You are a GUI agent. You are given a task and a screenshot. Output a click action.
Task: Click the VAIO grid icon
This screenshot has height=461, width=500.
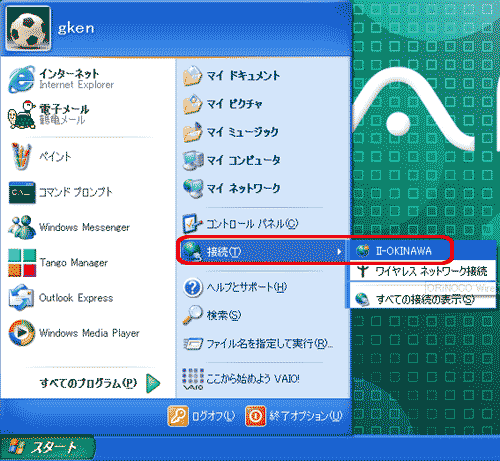click(193, 379)
